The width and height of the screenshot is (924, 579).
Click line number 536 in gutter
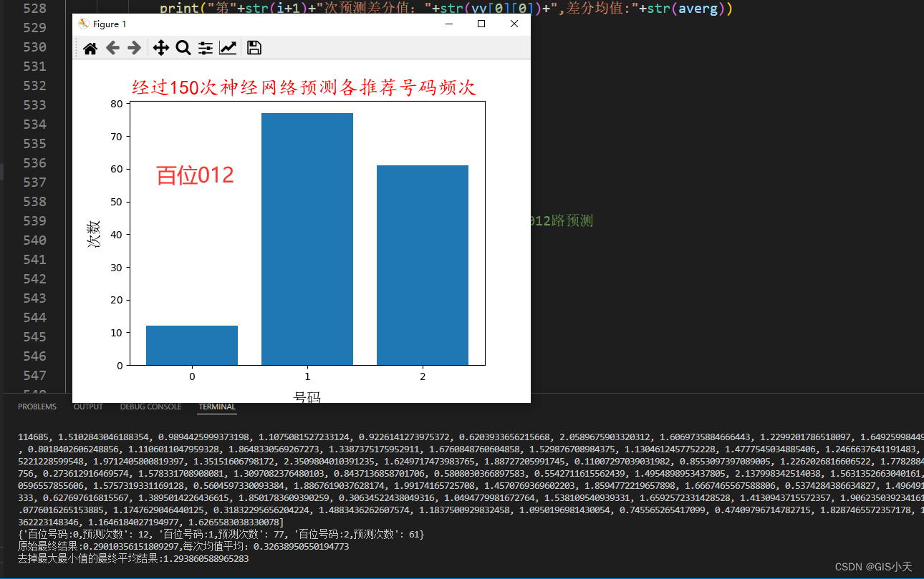pyautogui.click(x=35, y=162)
